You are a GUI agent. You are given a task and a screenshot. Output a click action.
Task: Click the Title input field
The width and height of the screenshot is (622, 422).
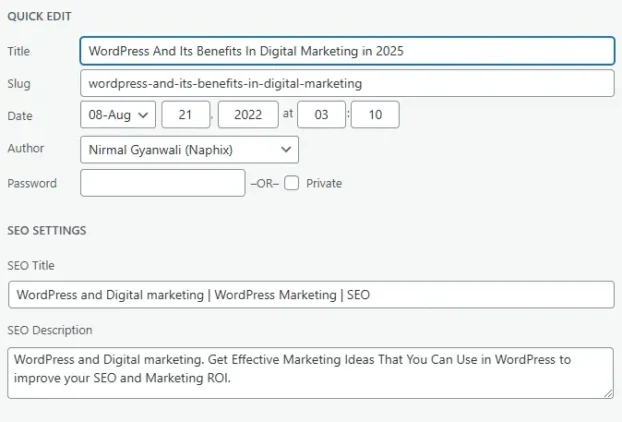click(347, 51)
